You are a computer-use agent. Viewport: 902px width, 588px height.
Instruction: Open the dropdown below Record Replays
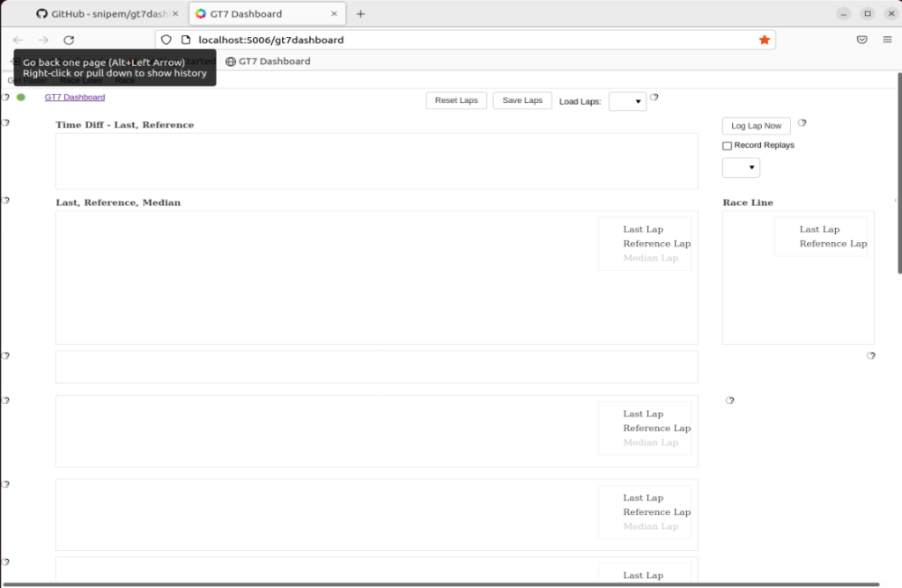(741, 167)
